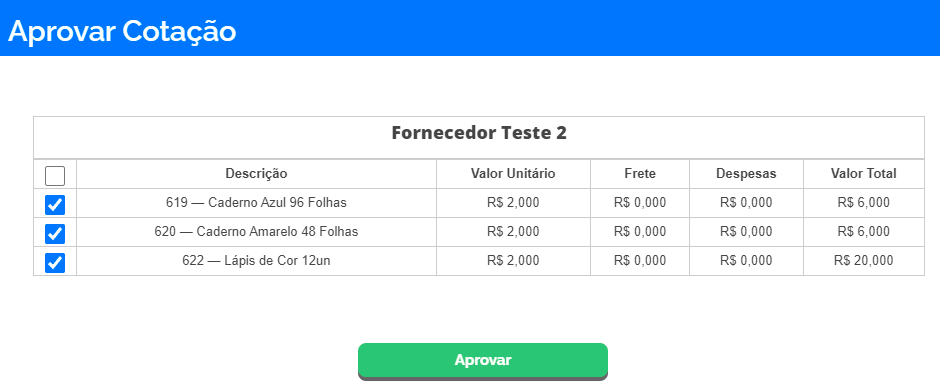Click the Fornecedor Teste 2 table heading

click(479, 133)
